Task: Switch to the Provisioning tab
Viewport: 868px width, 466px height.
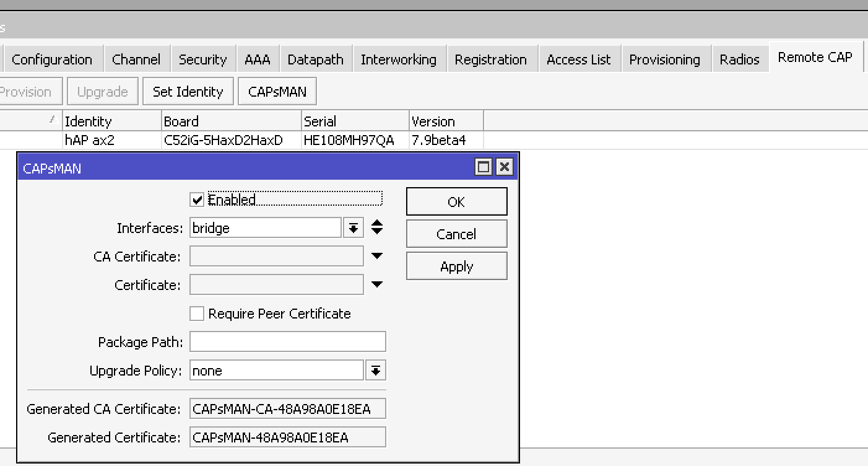Action: click(x=665, y=59)
